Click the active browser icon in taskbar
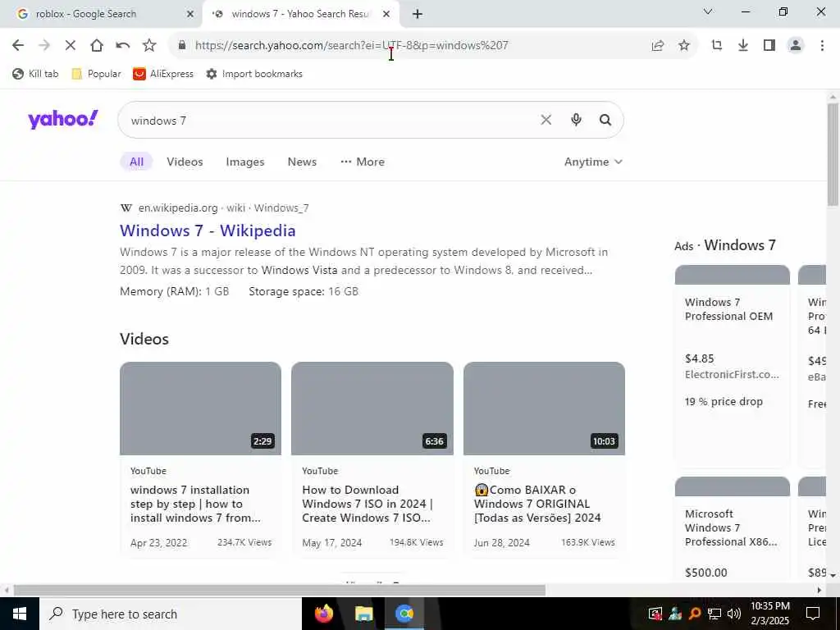 click(404, 614)
